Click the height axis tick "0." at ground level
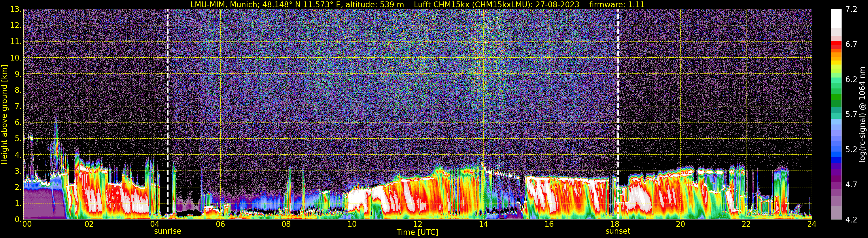The width and height of the screenshot is (868, 238). coord(18,220)
